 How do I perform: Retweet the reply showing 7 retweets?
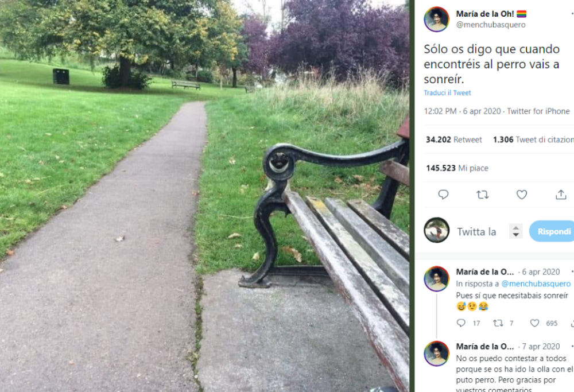498,323
